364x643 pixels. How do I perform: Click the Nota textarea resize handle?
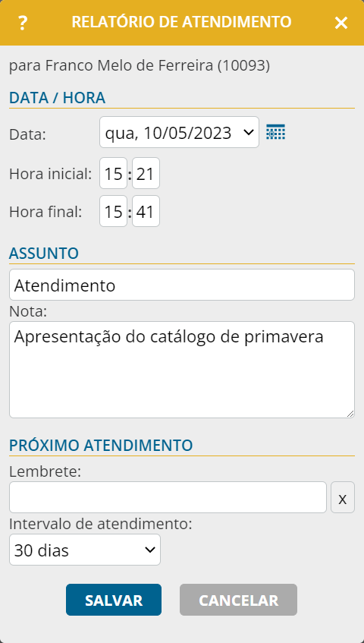(350, 414)
